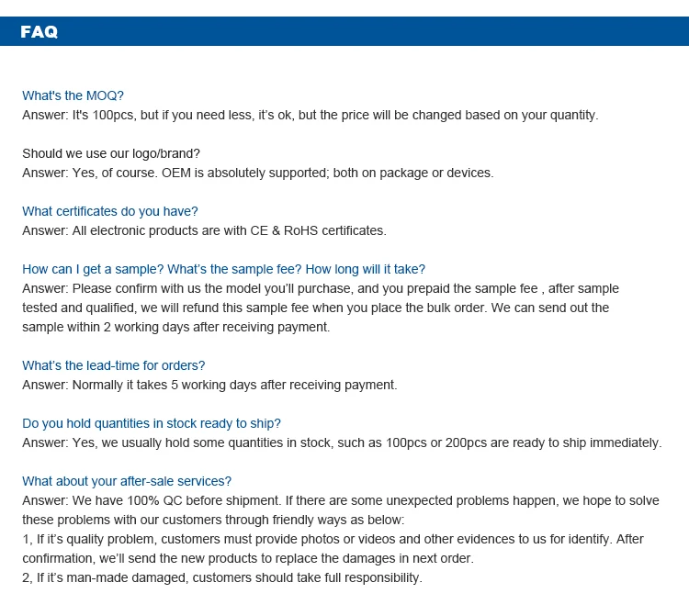
Task: Click the answer about 100pcs or 200pcs in stock
Action: click(x=342, y=442)
